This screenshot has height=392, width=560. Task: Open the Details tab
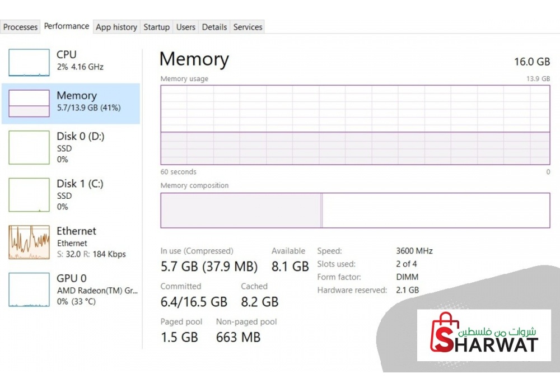click(214, 27)
